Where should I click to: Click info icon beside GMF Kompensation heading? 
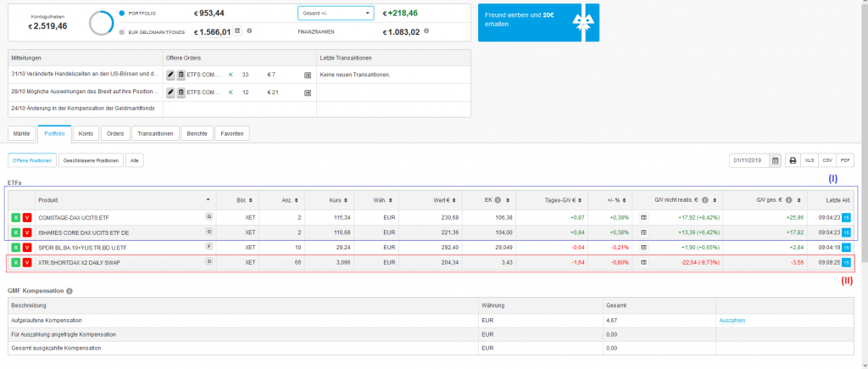click(70, 291)
